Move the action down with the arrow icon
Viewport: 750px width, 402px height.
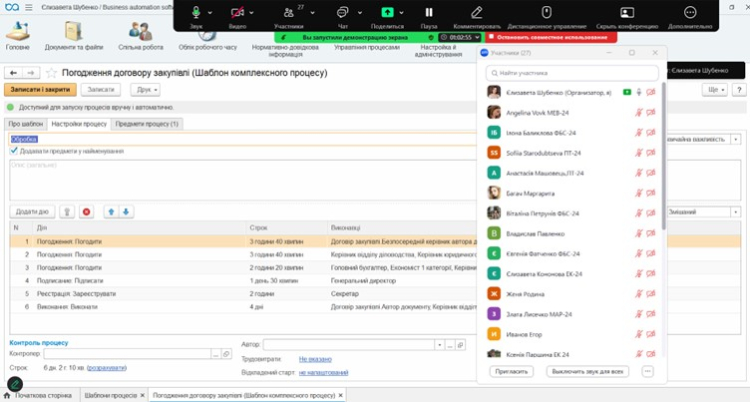(x=126, y=212)
